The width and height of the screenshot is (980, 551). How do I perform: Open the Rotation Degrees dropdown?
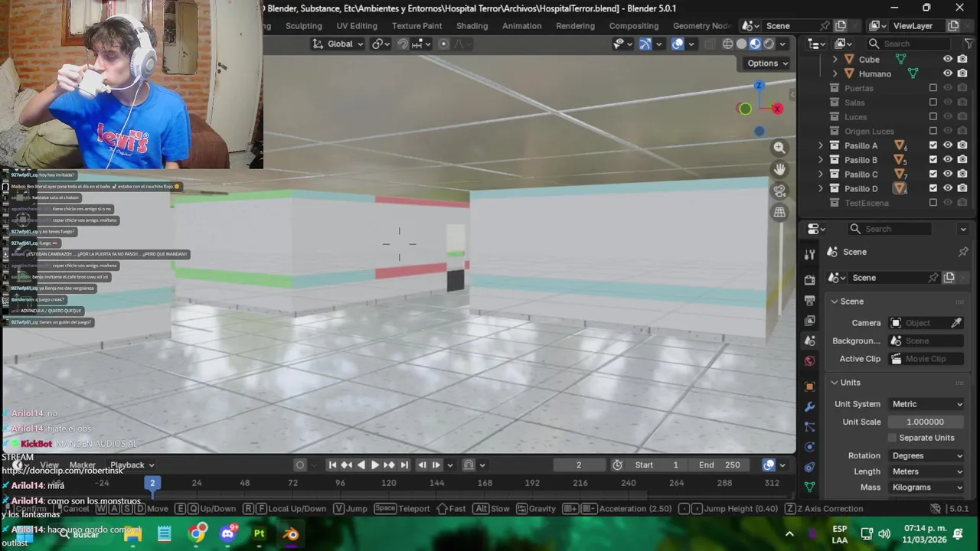click(927, 455)
